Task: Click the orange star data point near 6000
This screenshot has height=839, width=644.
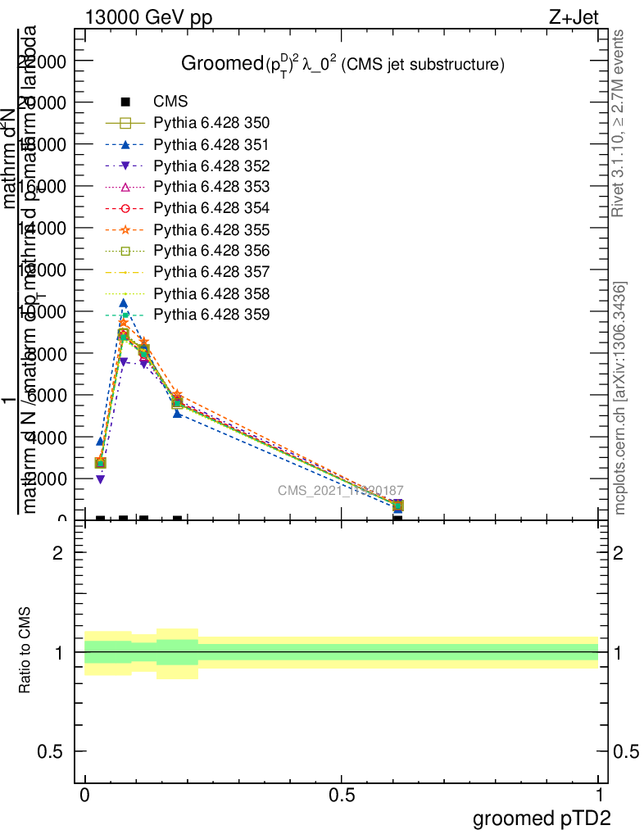Action: click(178, 395)
